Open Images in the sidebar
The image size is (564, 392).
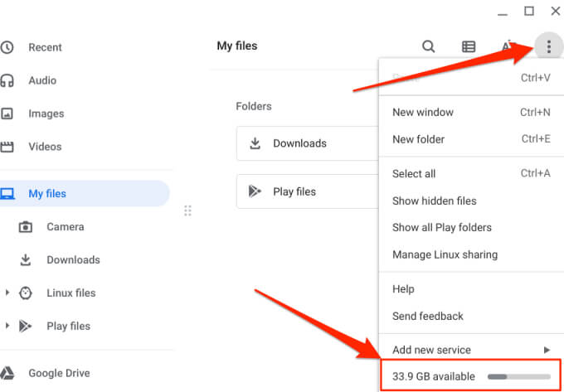46,114
